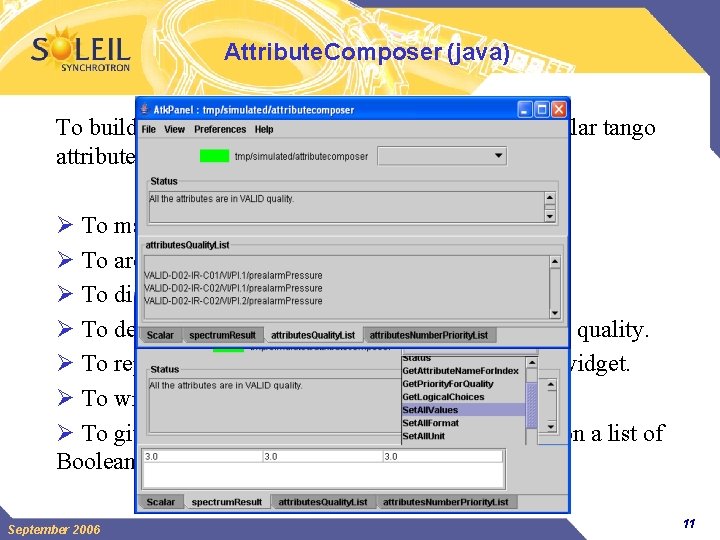Click command list scrollbar up arrow
This screenshot has width=720, height=540.
[531, 363]
